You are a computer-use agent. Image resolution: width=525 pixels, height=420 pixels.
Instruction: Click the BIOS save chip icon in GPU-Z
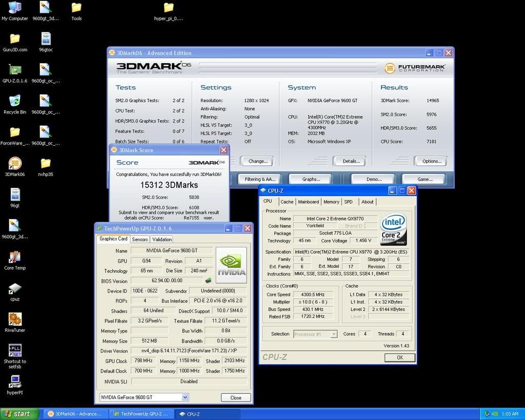208,280
